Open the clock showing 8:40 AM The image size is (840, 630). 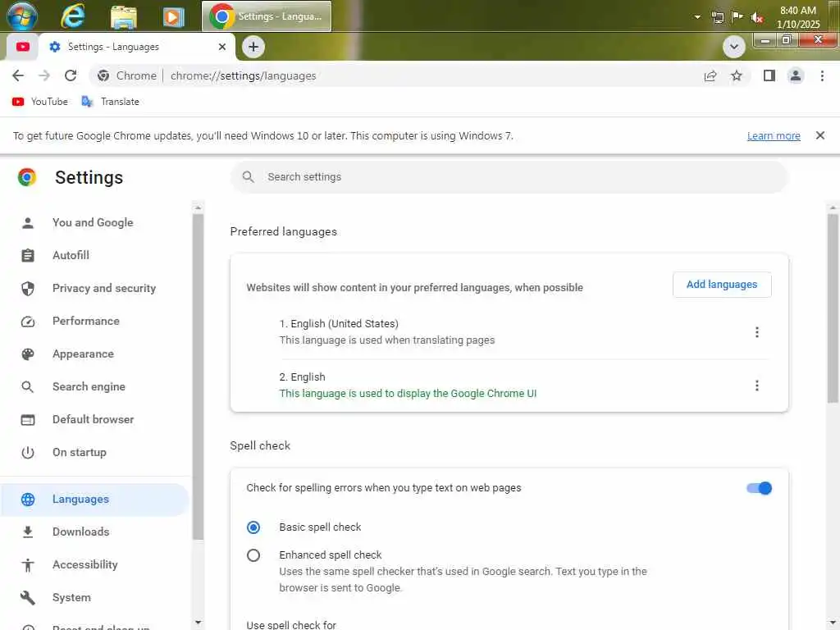pos(797,17)
